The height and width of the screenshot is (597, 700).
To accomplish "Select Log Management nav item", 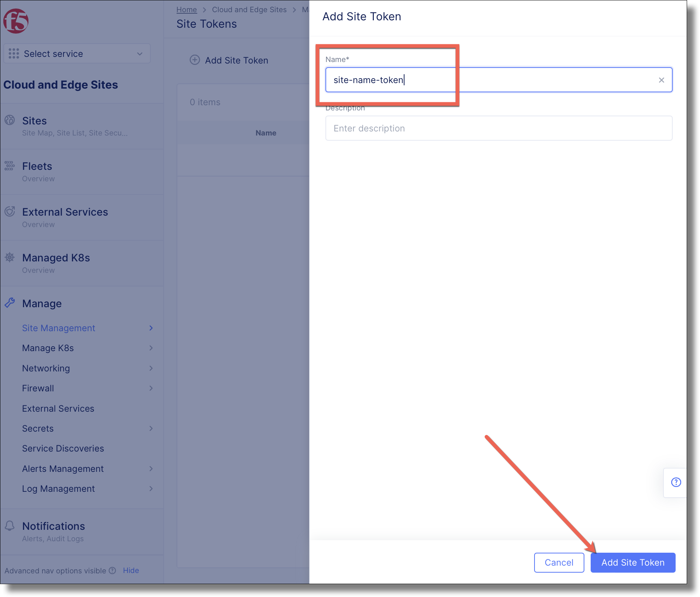I will tap(58, 489).
